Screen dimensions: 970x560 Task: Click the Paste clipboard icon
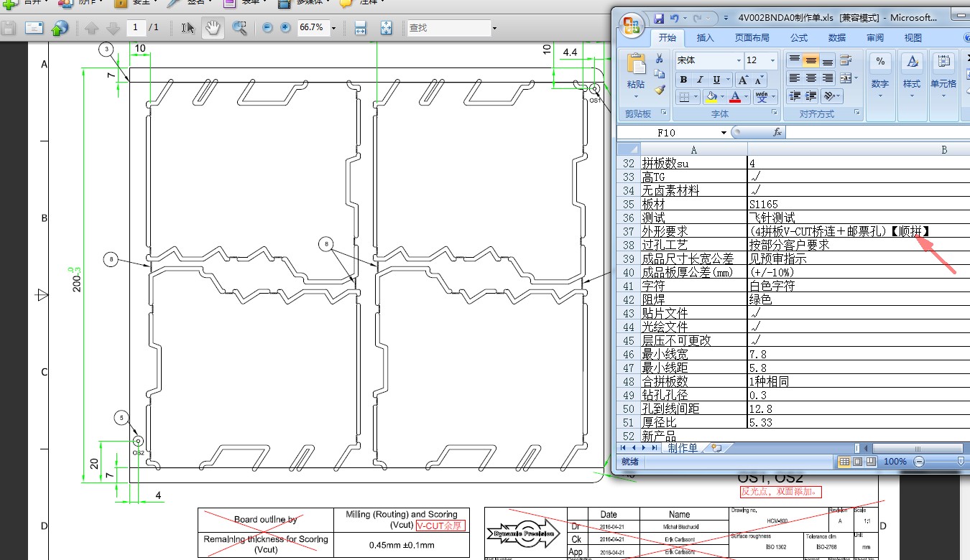(x=636, y=65)
